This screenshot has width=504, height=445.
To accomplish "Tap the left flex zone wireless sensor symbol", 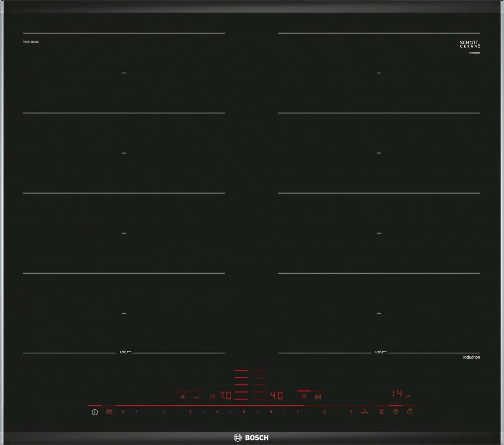I will tap(125, 352).
